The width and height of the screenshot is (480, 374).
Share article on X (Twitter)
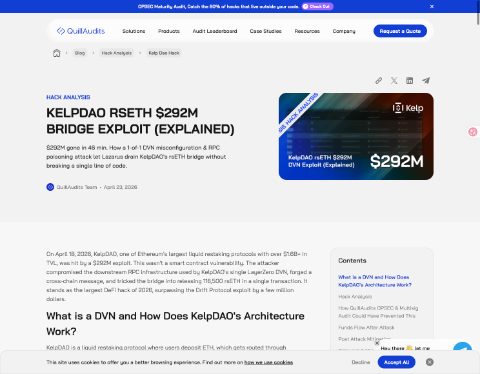coord(394,80)
